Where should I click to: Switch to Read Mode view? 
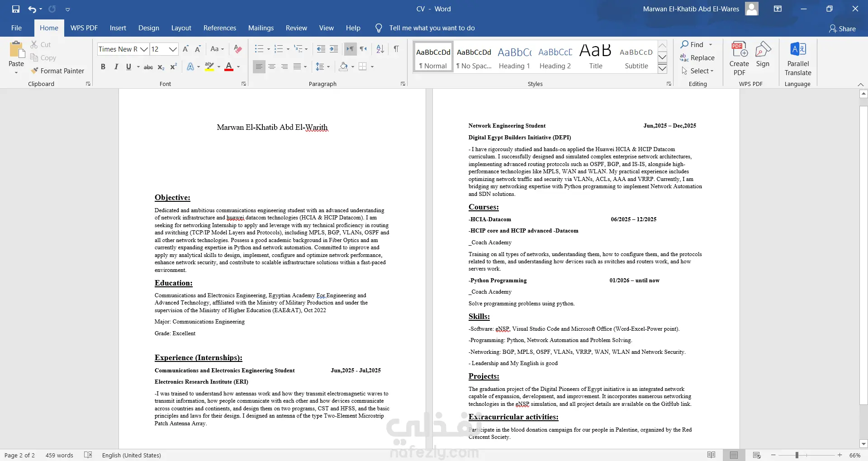pyautogui.click(x=711, y=455)
